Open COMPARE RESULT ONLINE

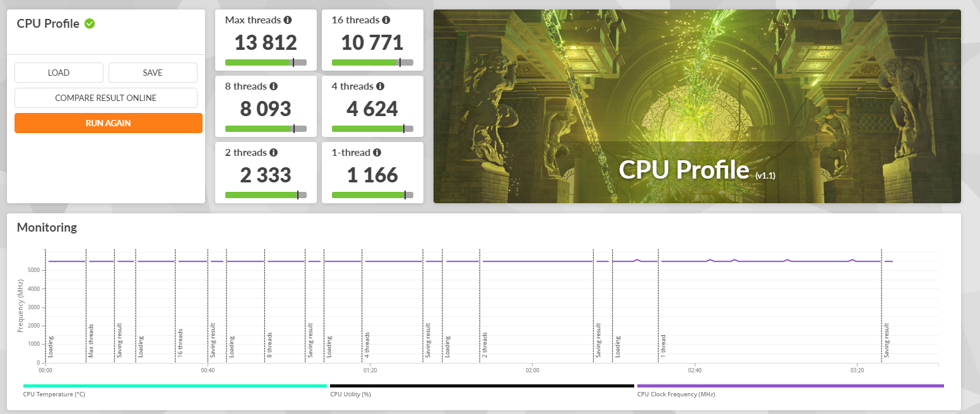tap(106, 98)
